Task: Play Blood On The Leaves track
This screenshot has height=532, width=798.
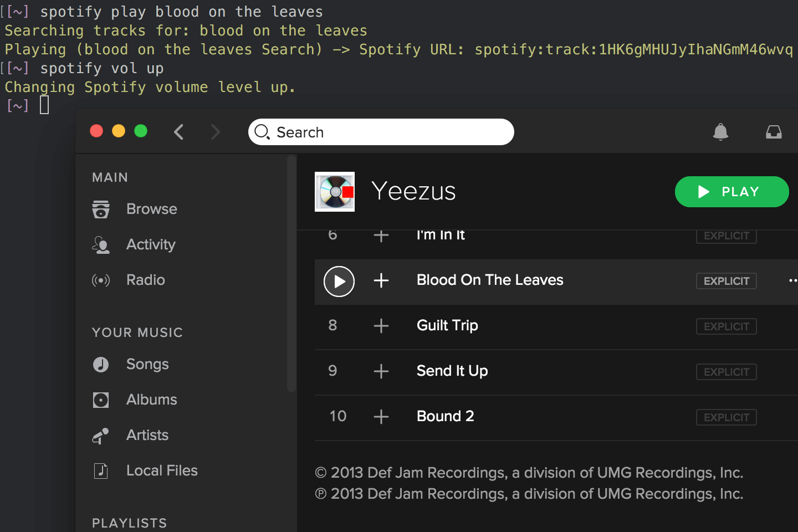Action: pyautogui.click(x=339, y=282)
